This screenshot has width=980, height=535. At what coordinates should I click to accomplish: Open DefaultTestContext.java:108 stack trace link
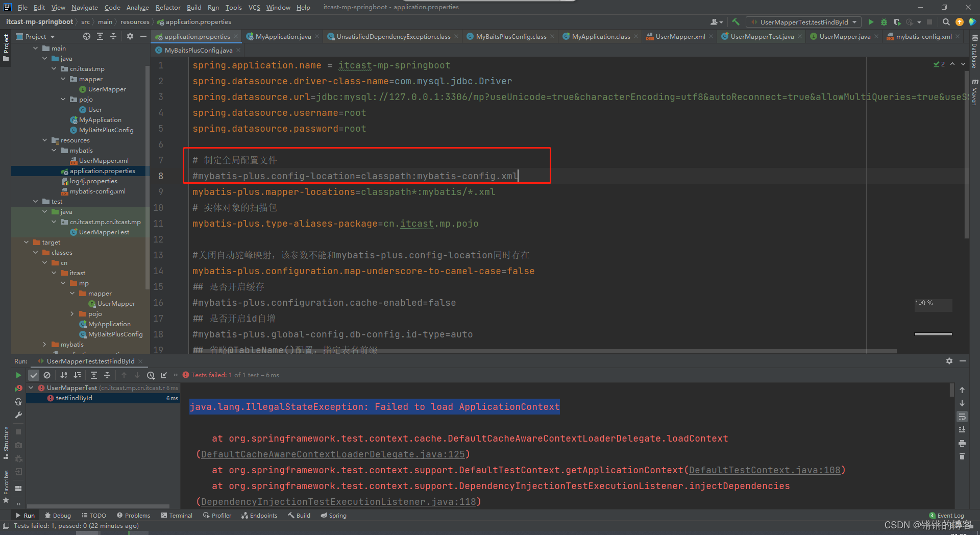tap(765, 470)
